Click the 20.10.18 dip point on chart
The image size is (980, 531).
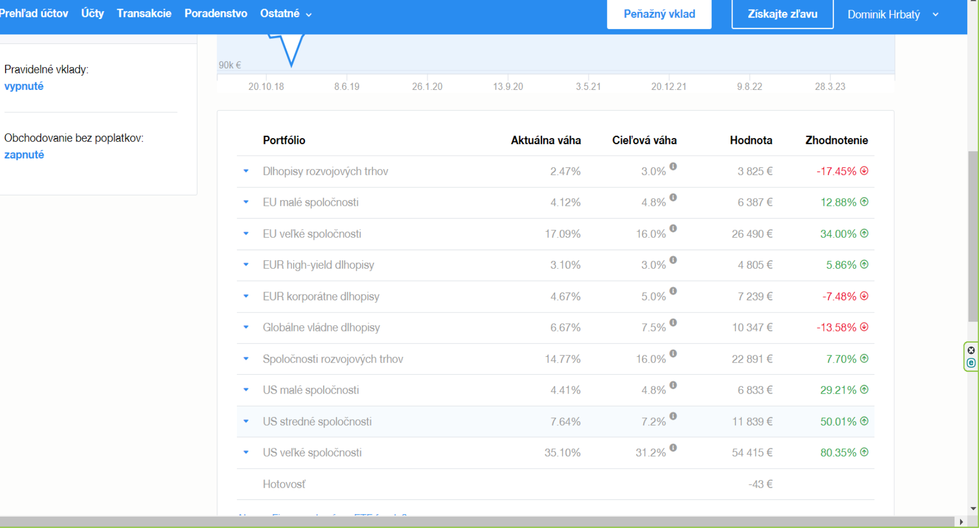(291, 65)
